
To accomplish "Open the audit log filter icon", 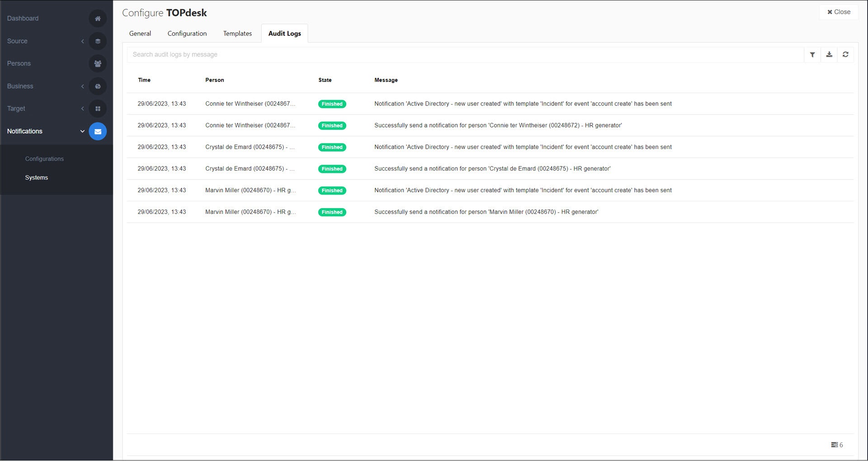I will point(812,55).
